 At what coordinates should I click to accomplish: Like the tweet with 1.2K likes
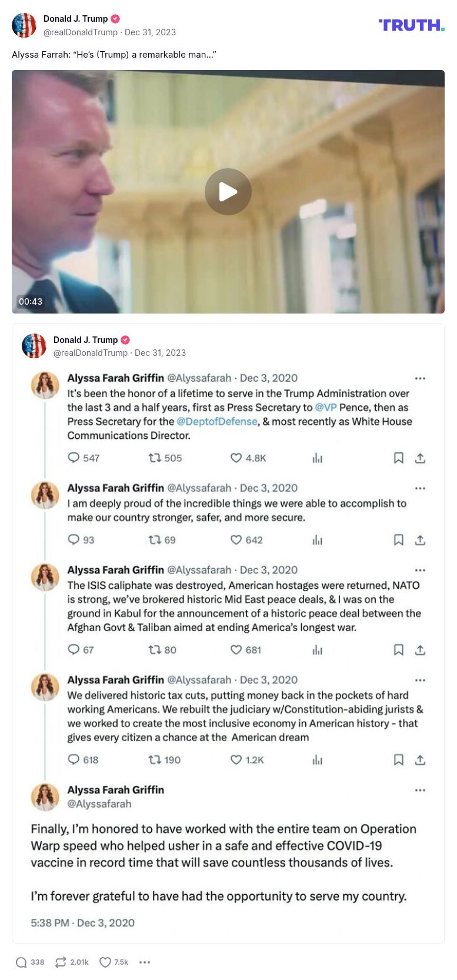click(x=236, y=760)
